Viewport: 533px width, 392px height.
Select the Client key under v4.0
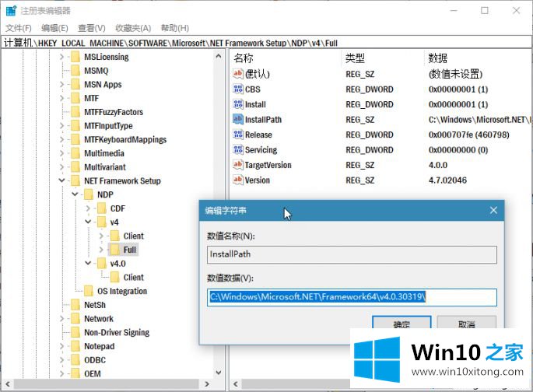(133, 277)
